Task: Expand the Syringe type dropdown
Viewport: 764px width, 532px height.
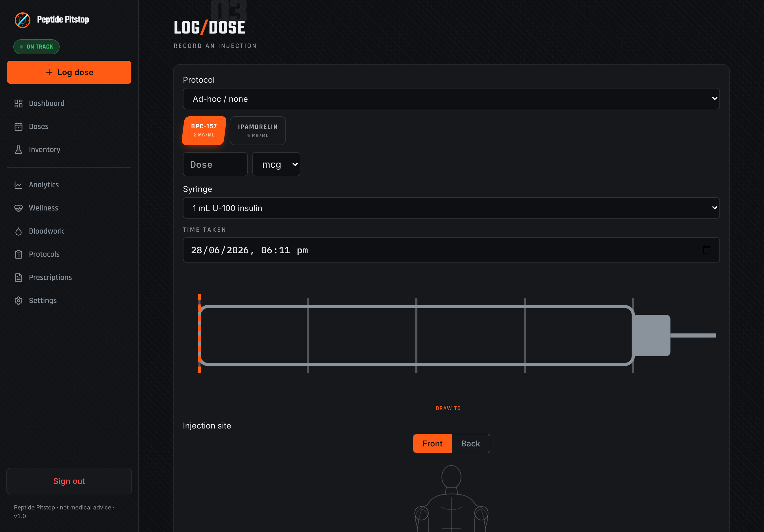Action: 451,208
